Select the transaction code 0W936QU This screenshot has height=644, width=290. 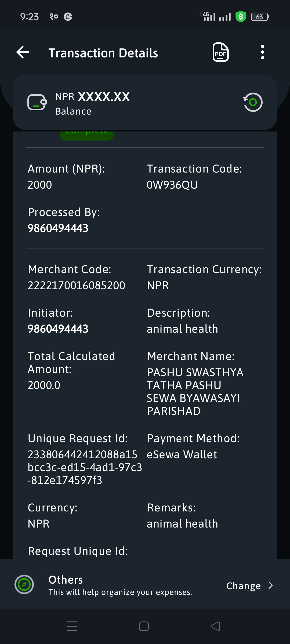(172, 185)
